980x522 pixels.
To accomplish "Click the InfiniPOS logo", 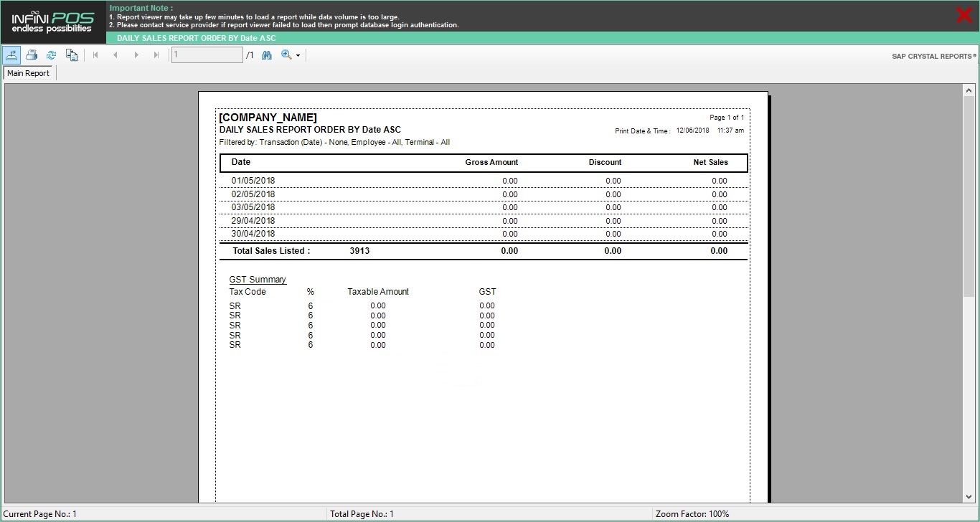I will [x=53, y=22].
